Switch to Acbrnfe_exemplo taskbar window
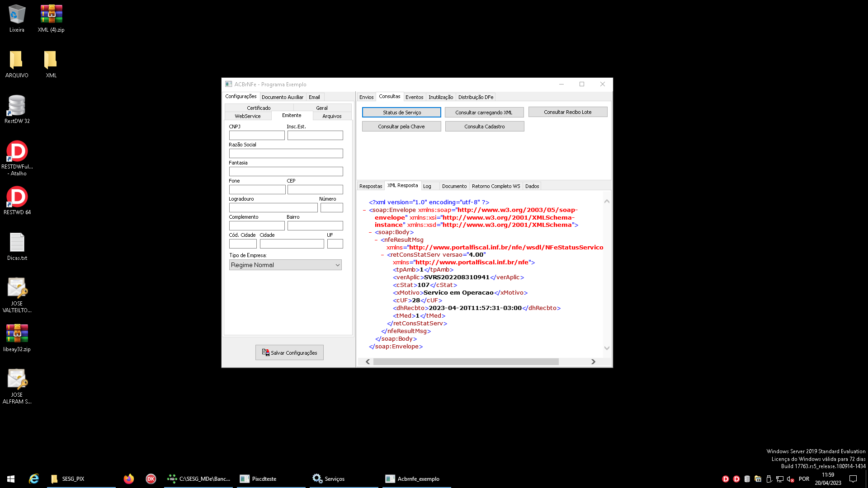 click(417, 479)
